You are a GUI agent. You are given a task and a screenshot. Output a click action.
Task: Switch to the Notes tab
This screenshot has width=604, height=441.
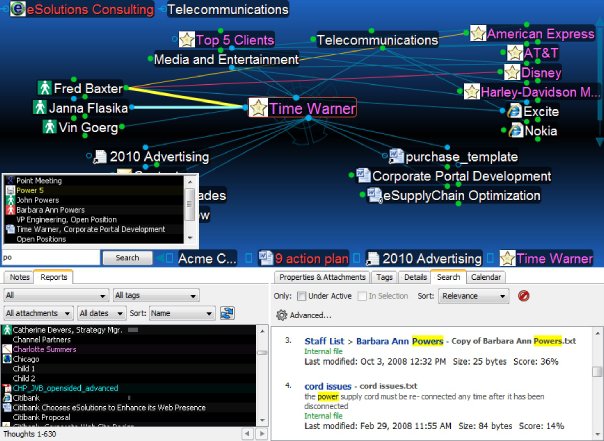coord(19,277)
